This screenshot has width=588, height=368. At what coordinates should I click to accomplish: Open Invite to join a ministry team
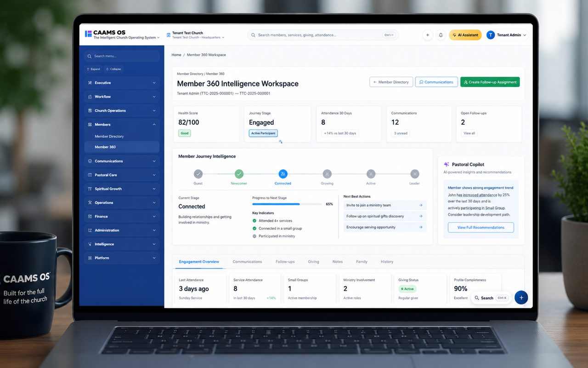coord(385,205)
